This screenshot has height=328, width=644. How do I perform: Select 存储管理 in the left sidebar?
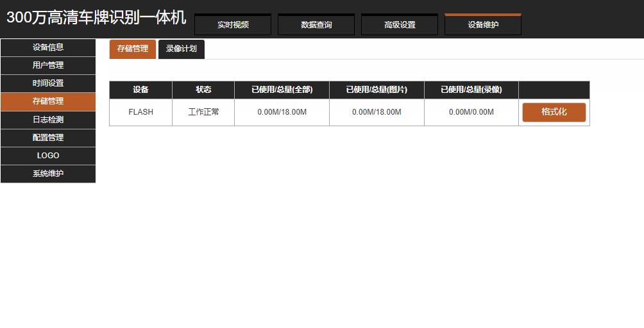coord(48,102)
